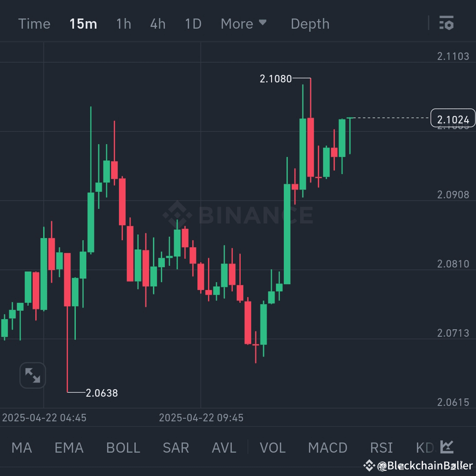Switch to the 1D timeframe

click(x=193, y=24)
